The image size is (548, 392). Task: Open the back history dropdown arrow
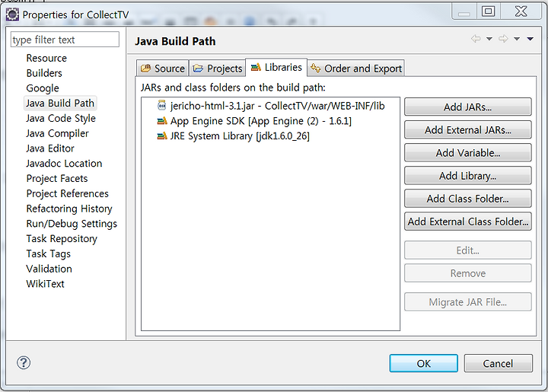489,39
